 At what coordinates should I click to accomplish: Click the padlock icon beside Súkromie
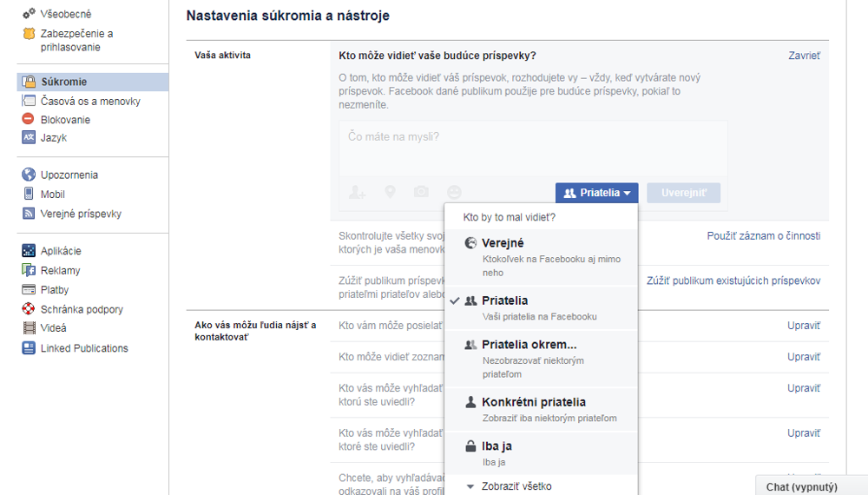29,82
